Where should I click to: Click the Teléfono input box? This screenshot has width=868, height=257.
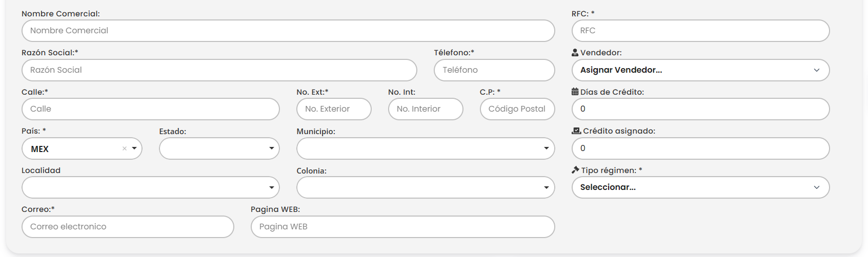[494, 70]
